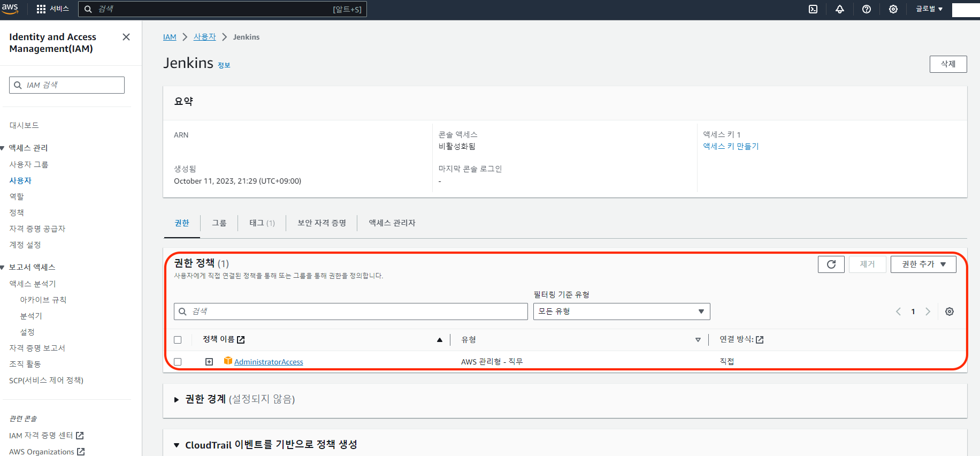Image resolution: width=980 pixels, height=456 pixels.
Task: Open 액세스 분석기 in the sidebar
Action: tap(33, 284)
